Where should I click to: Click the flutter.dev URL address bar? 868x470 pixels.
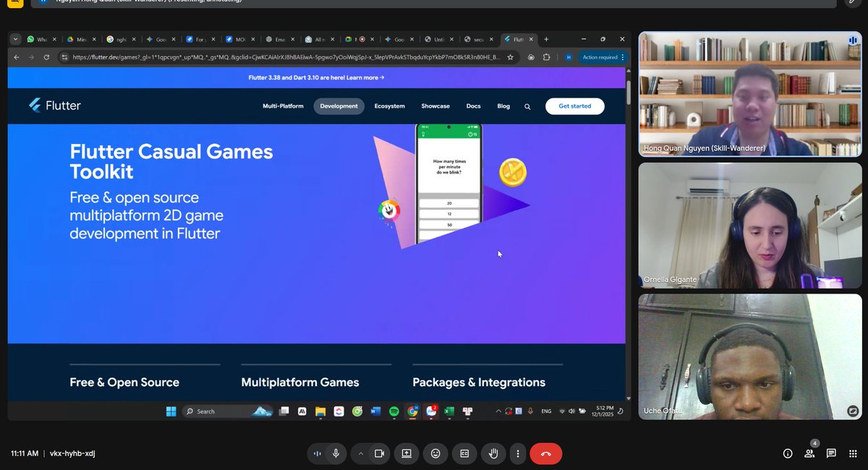pos(286,57)
